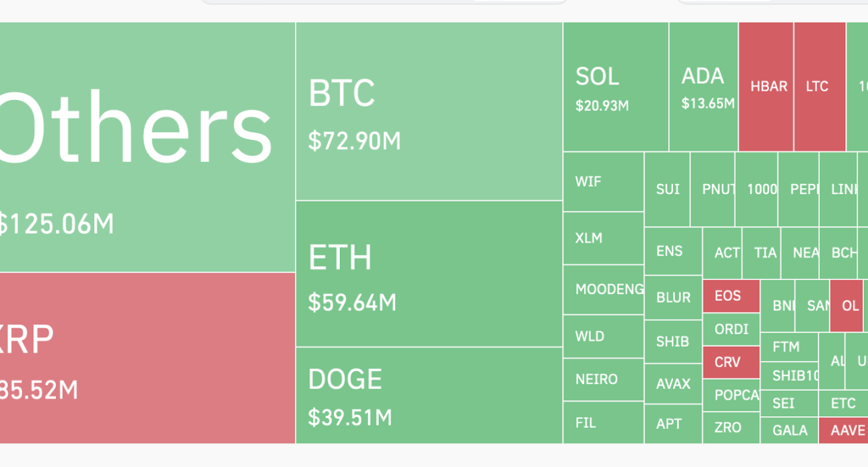Image resolution: width=868 pixels, height=467 pixels.
Task: Click the red EOS tile
Action: tap(731, 296)
